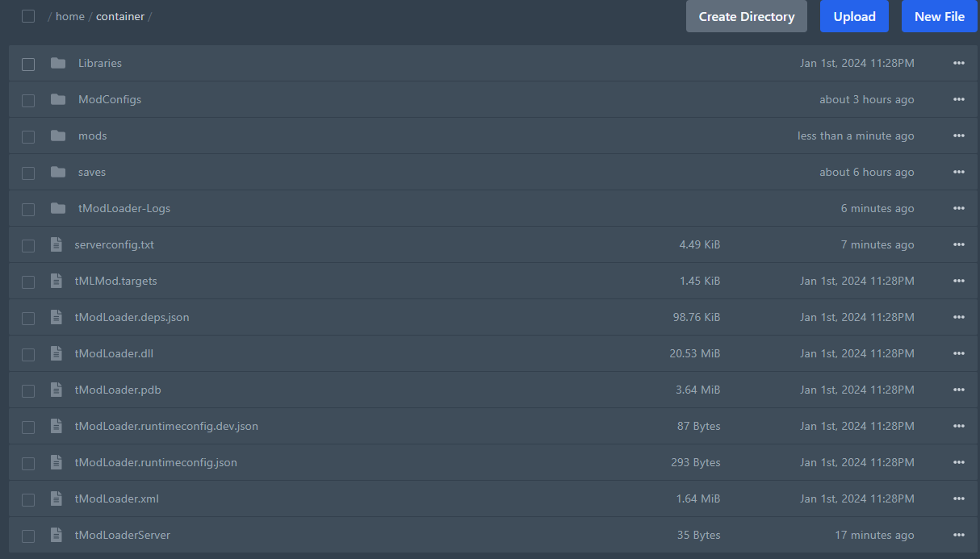Click the file icon for tModLoader.runtimeconfig.dev.json
Image resolution: width=980 pixels, height=559 pixels.
click(56, 426)
